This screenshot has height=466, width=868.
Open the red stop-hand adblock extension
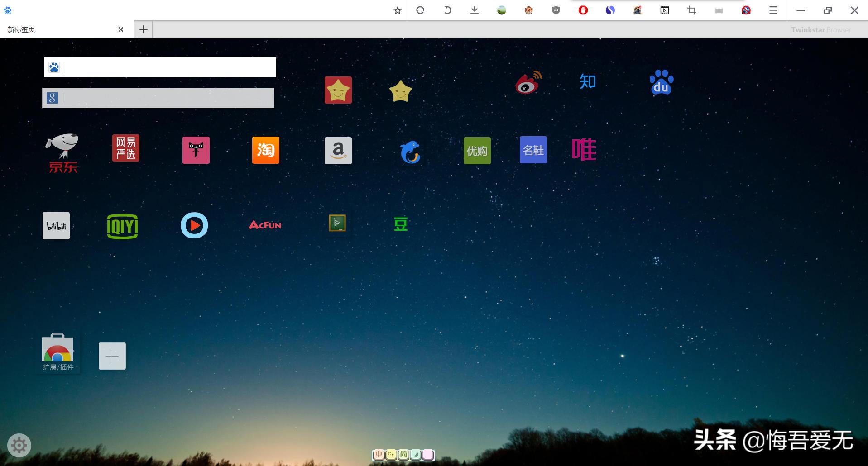point(583,10)
